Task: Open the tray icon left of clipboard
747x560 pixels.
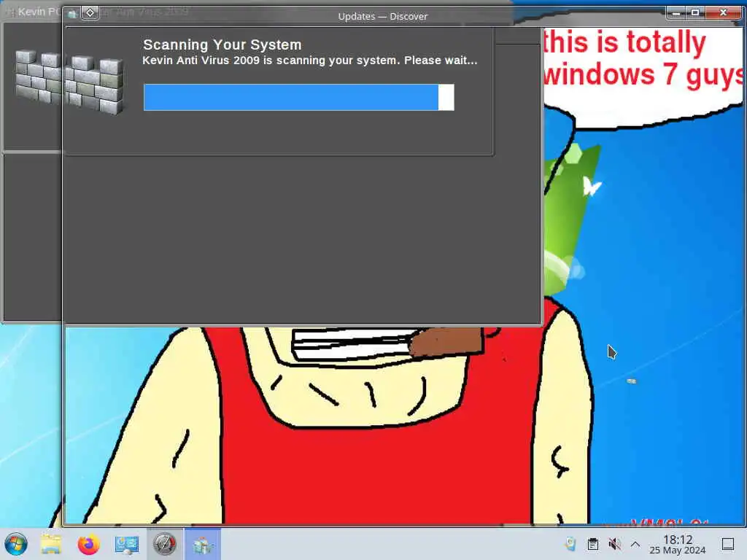Action: click(570, 544)
